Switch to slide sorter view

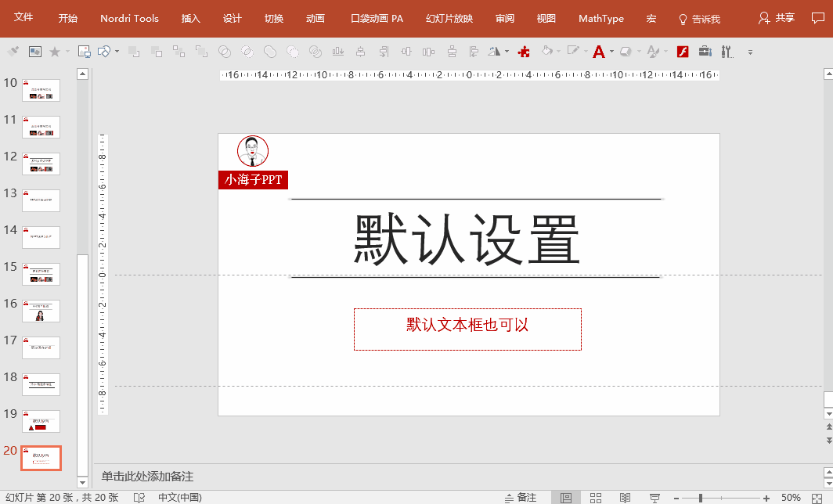pyautogui.click(x=596, y=498)
